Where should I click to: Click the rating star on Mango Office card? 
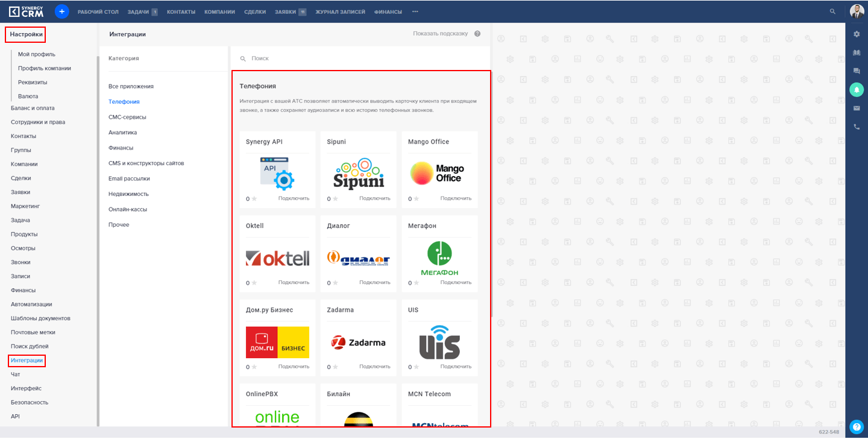click(417, 198)
